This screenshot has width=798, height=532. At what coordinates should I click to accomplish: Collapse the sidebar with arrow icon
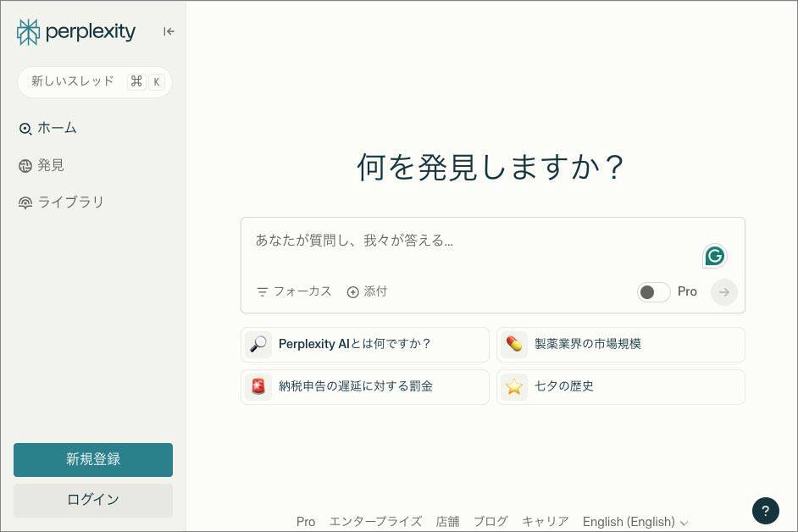coord(169,31)
